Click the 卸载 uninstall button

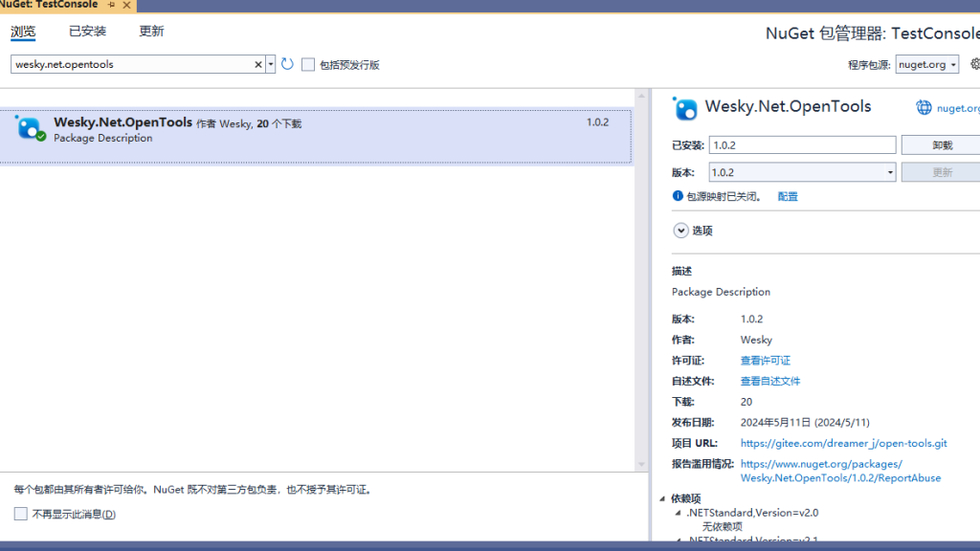pyautogui.click(x=941, y=143)
